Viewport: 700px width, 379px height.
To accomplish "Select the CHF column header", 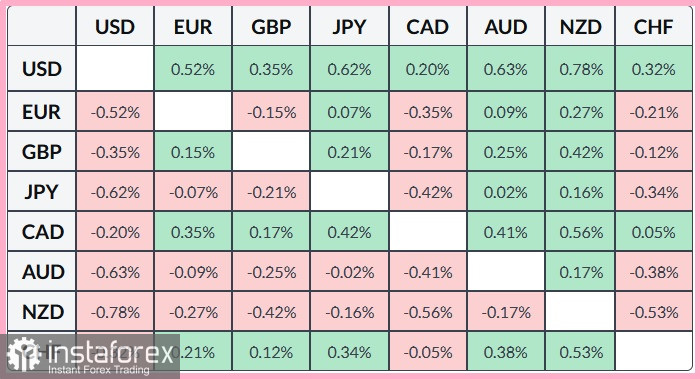I will (654, 26).
